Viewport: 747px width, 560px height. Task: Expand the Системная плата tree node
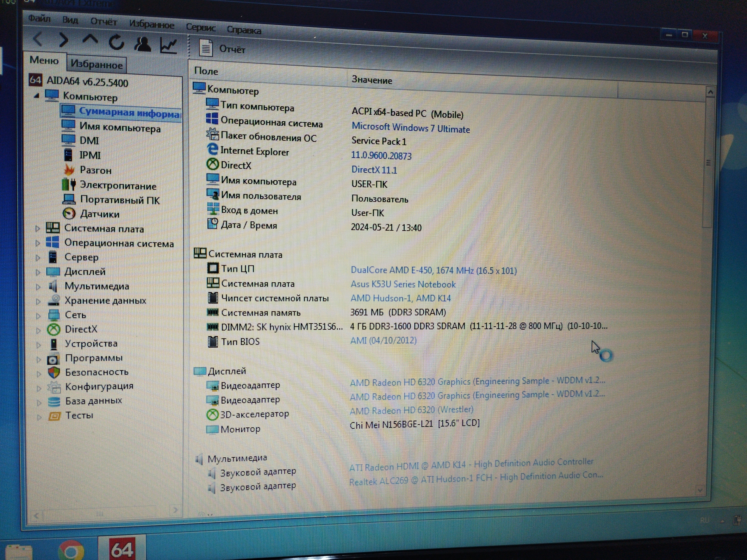pyautogui.click(x=37, y=228)
